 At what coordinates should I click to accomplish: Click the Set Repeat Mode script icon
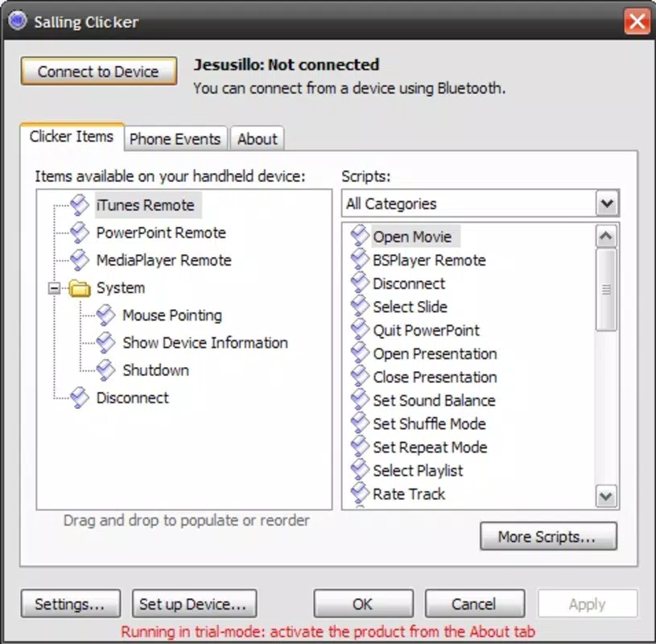coord(360,447)
